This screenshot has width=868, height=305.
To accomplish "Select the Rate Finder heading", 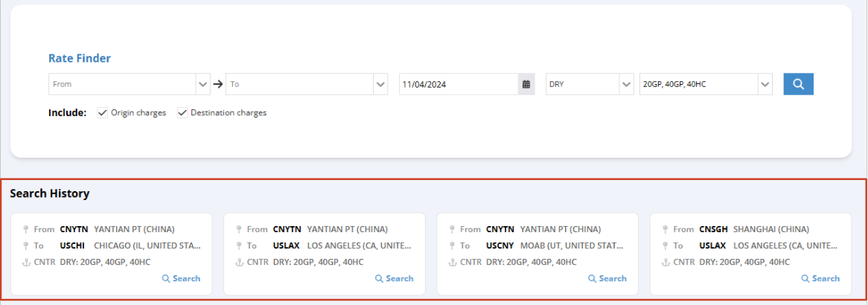I will pos(80,58).
